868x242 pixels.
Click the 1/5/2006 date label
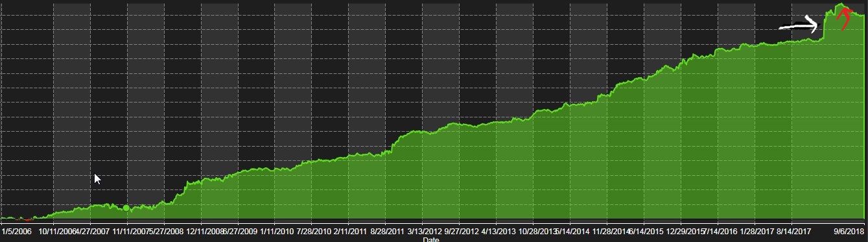[16, 231]
